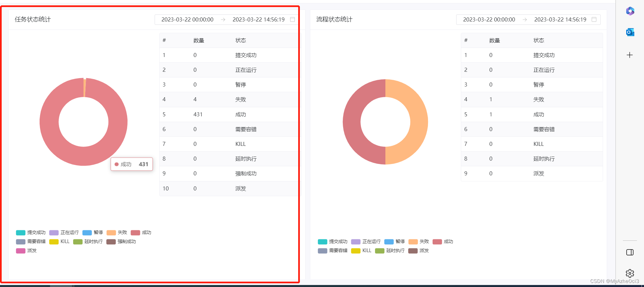Select 成功 row in process table
Screen dimensions: 644x287
(x=532, y=114)
